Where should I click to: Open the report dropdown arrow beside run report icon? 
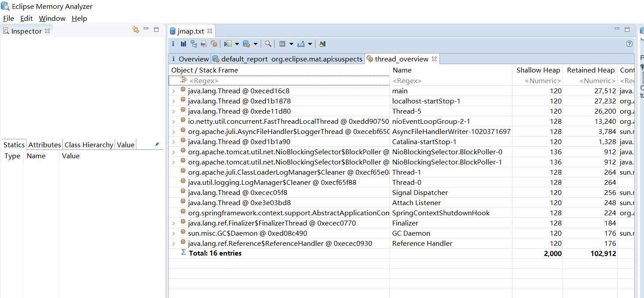[x=237, y=44]
